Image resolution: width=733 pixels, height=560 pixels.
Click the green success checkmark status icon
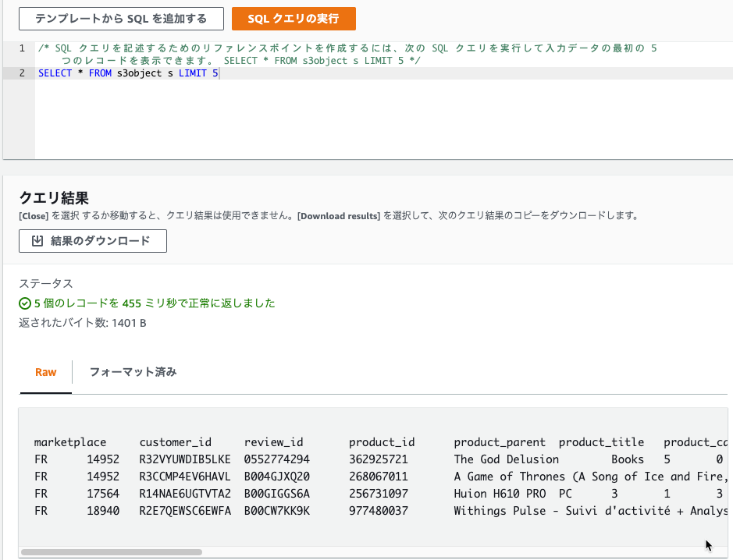[25, 303]
